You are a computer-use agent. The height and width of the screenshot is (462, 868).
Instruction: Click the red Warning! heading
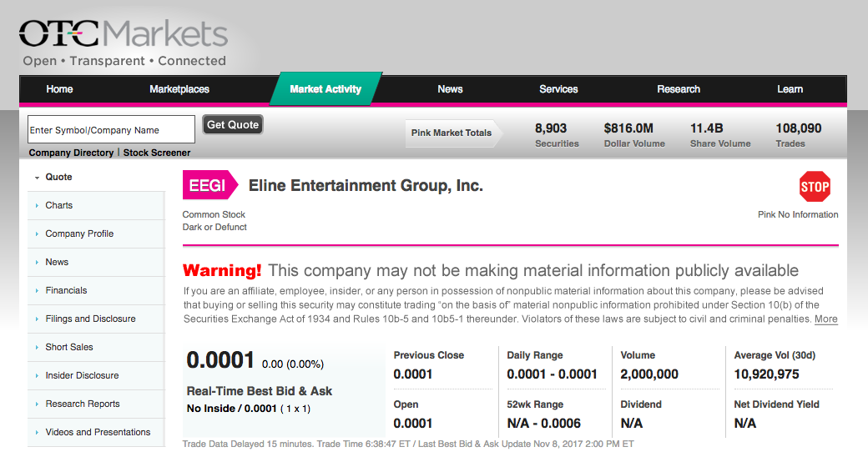tap(222, 270)
